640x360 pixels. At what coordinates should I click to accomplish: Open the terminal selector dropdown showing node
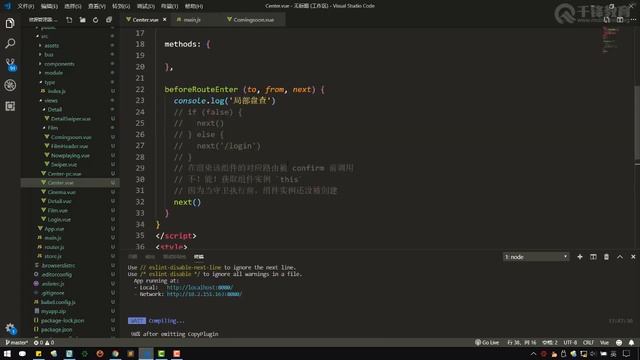pyautogui.click(x=536, y=257)
